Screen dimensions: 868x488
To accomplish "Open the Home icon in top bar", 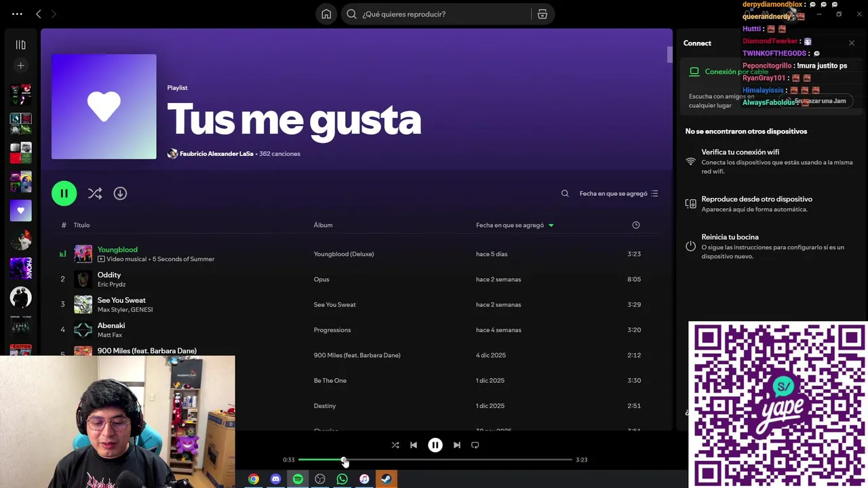I will 326,14.
